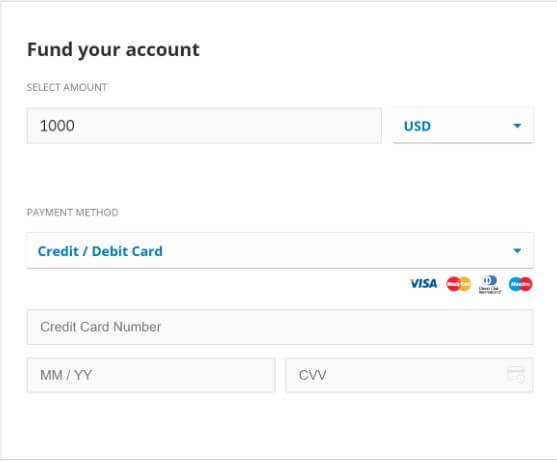557x461 pixels.
Task: Select the MM / YY expiry field
Action: 151,375
